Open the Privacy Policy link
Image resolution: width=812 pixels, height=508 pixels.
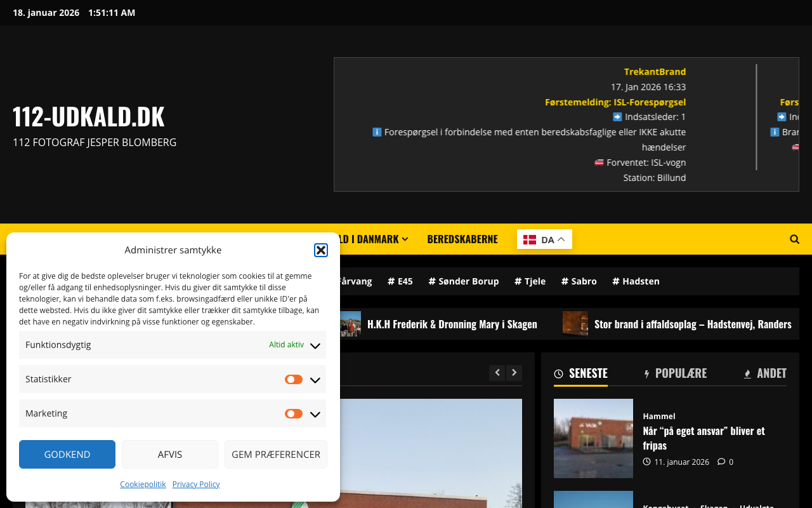pyautogui.click(x=196, y=484)
